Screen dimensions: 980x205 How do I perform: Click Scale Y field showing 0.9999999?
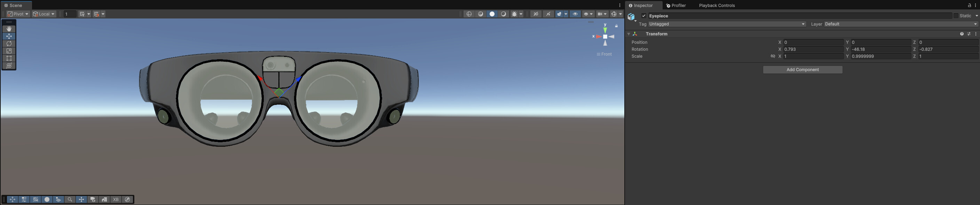(x=881, y=56)
